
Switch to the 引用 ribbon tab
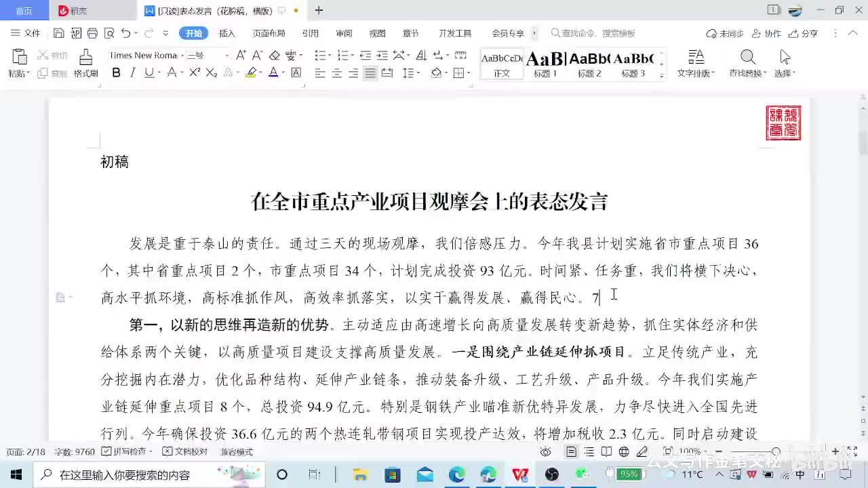click(311, 33)
